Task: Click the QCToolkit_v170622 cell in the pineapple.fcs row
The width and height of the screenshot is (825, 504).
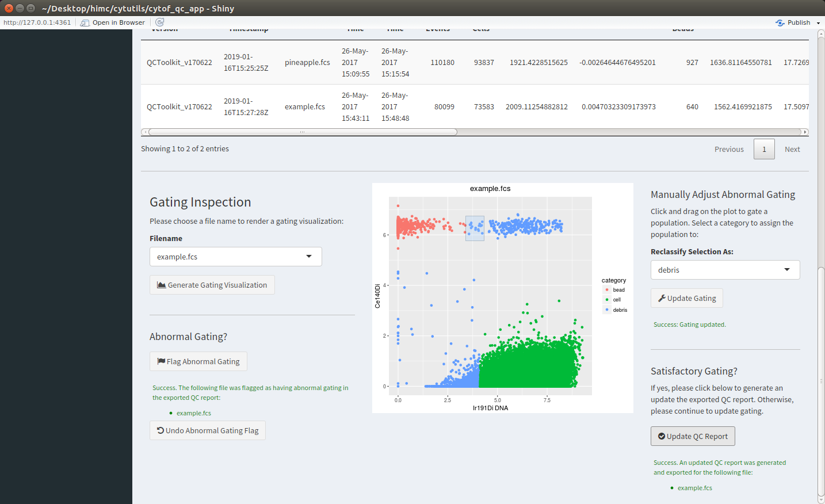Action: pyautogui.click(x=179, y=62)
